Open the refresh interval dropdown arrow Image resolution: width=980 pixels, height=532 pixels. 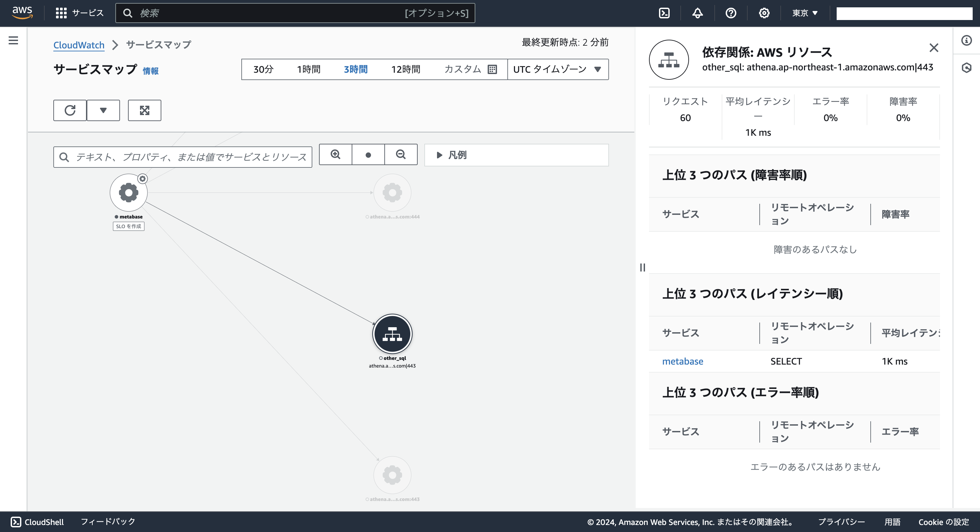point(103,110)
